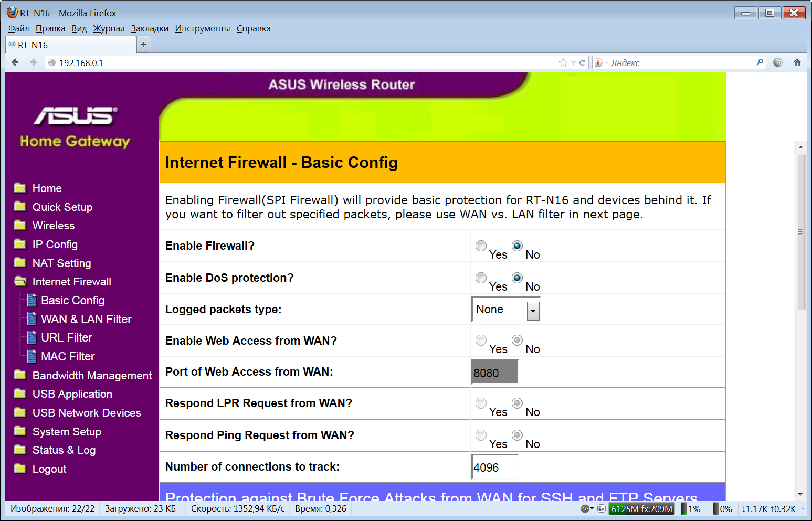Open the Журнал menu
This screenshot has width=812, height=521.
click(x=109, y=28)
